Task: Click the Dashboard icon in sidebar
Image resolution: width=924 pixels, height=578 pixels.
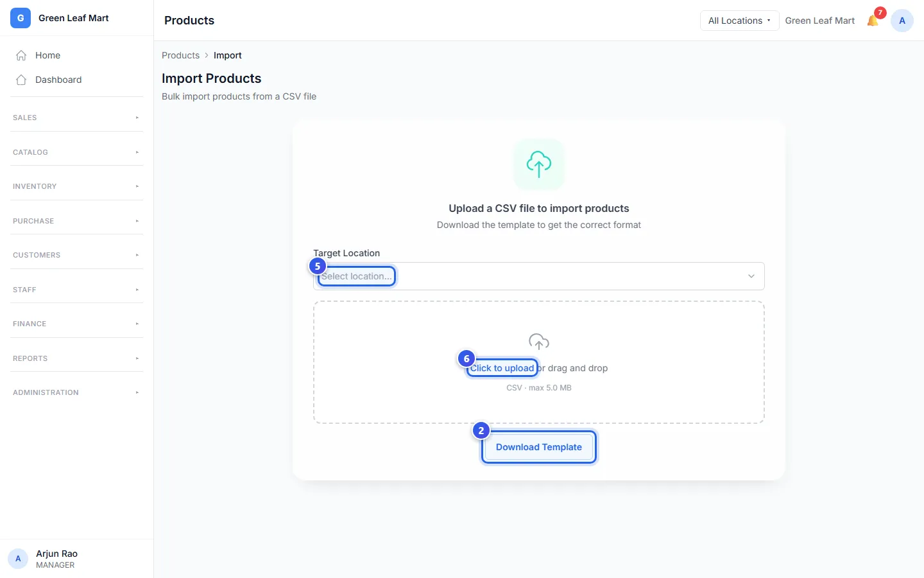Action: (x=21, y=80)
